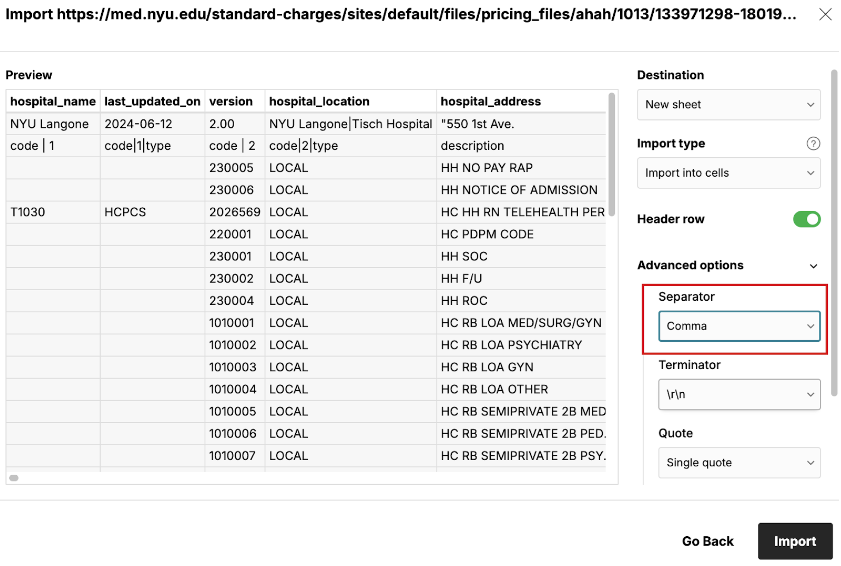
Task: Click the Go Back button
Action: coord(707,541)
